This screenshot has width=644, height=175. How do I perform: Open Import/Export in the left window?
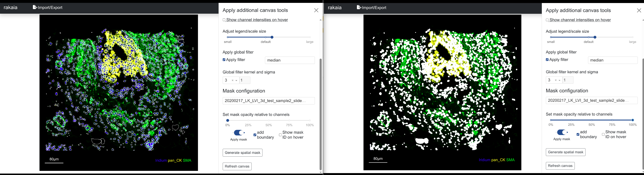(47, 7)
